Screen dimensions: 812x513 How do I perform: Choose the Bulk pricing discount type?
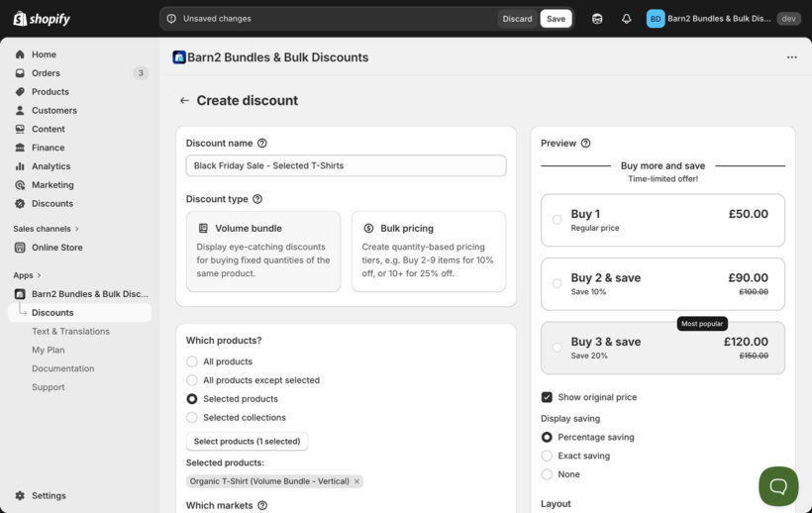[x=429, y=252]
